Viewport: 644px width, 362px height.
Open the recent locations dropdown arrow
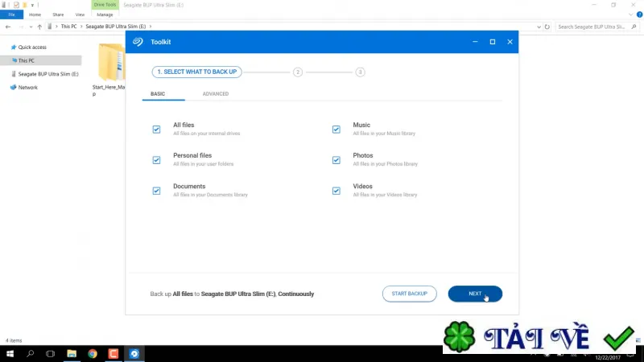click(x=31, y=27)
